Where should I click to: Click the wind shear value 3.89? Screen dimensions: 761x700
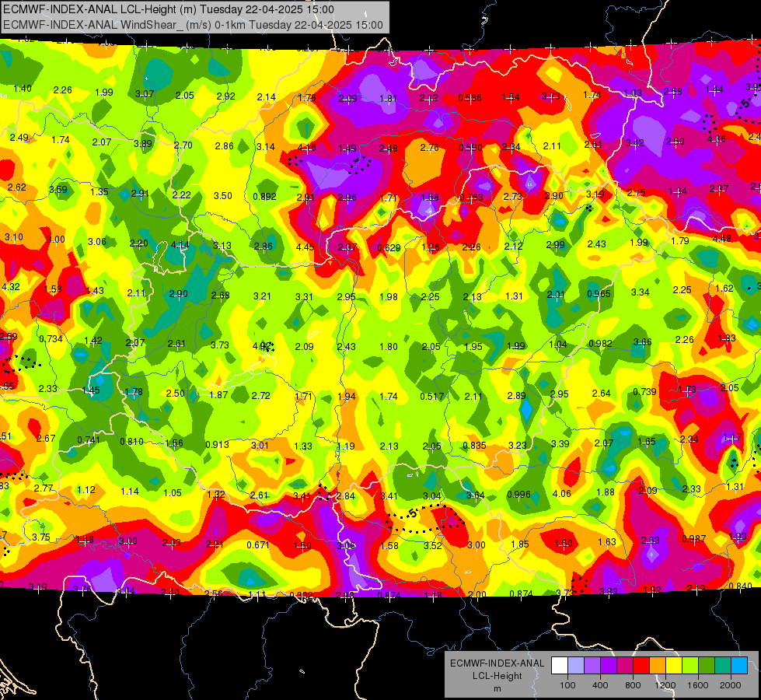point(143,143)
